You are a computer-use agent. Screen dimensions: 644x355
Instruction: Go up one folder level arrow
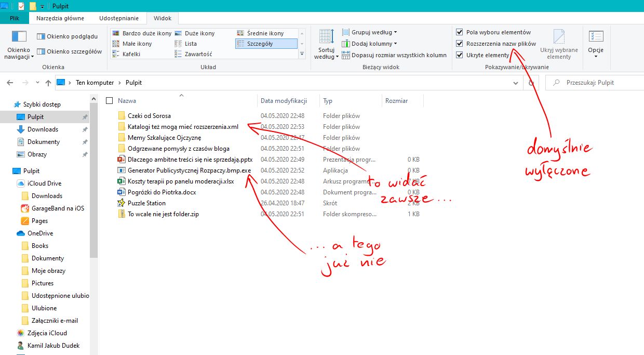48,83
